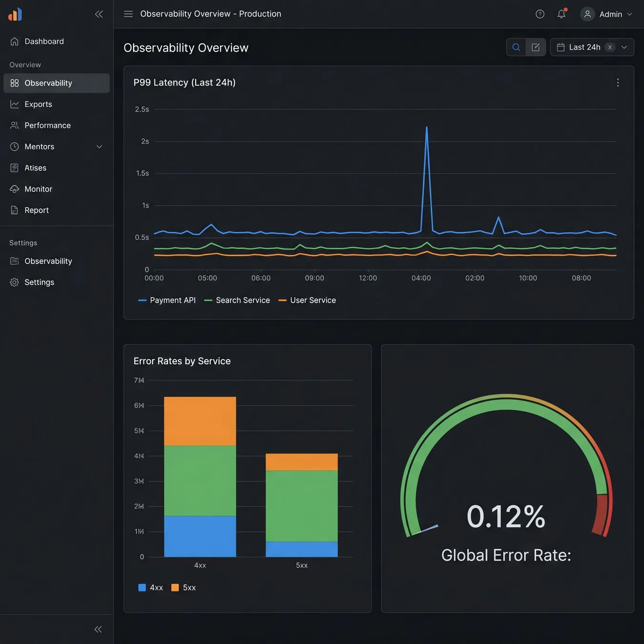Toggle Payment API series in legend
The height and width of the screenshot is (644, 644).
167,300
